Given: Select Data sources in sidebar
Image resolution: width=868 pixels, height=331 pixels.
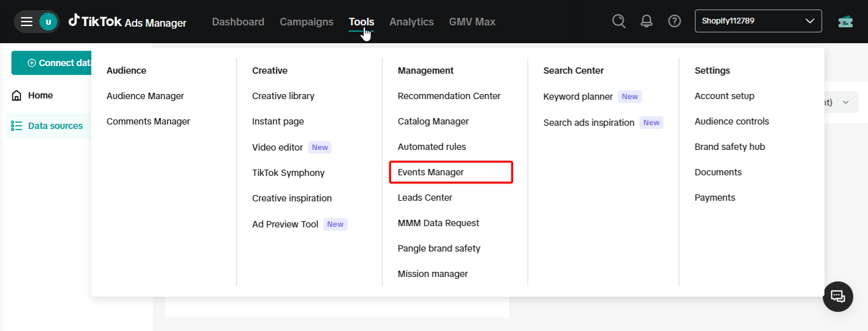Looking at the screenshot, I should 55,126.
